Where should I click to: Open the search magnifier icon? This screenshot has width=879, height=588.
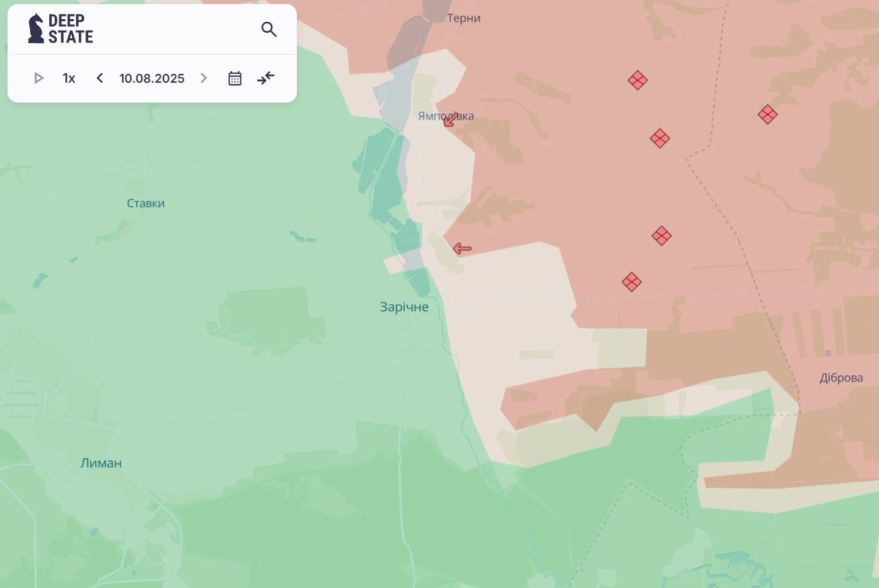click(269, 29)
